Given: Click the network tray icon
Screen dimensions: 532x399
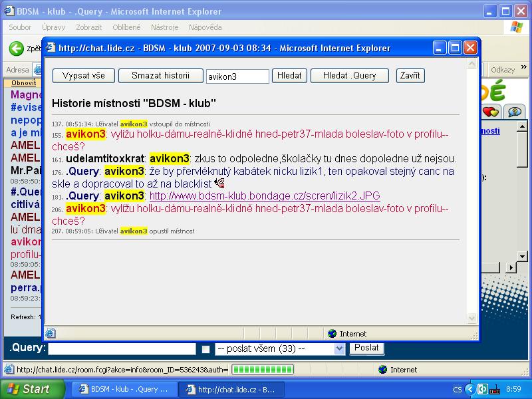Looking at the screenshot, I should pyautogui.click(x=495, y=389).
